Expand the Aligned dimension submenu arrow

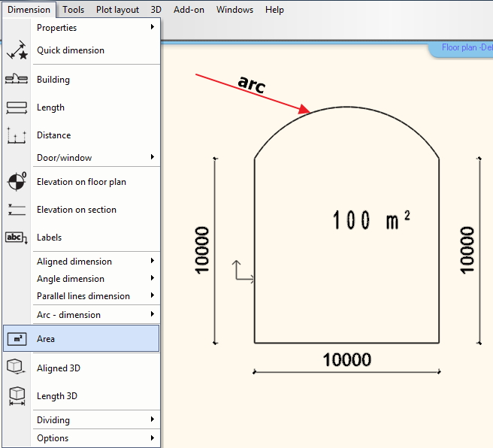coord(153,260)
